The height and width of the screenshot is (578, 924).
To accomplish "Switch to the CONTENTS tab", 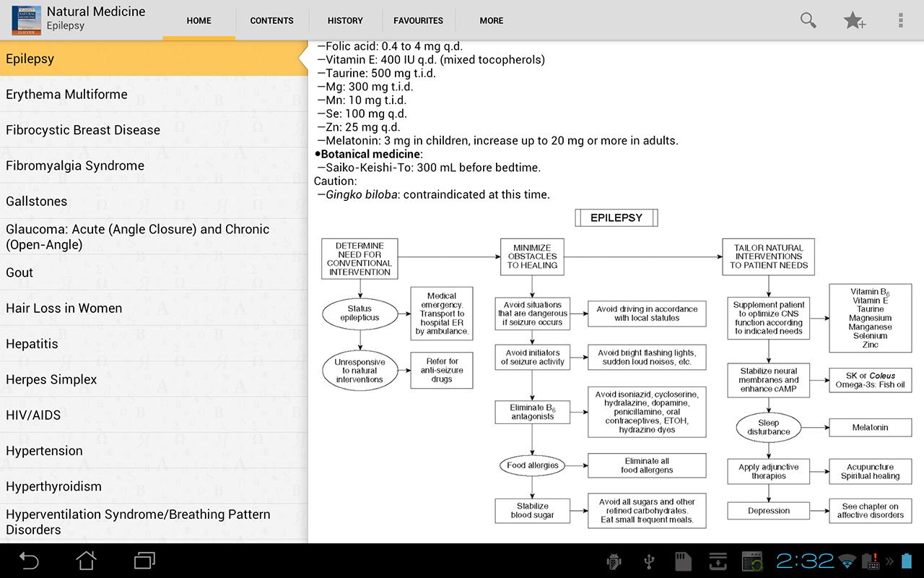I will tap(271, 20).
